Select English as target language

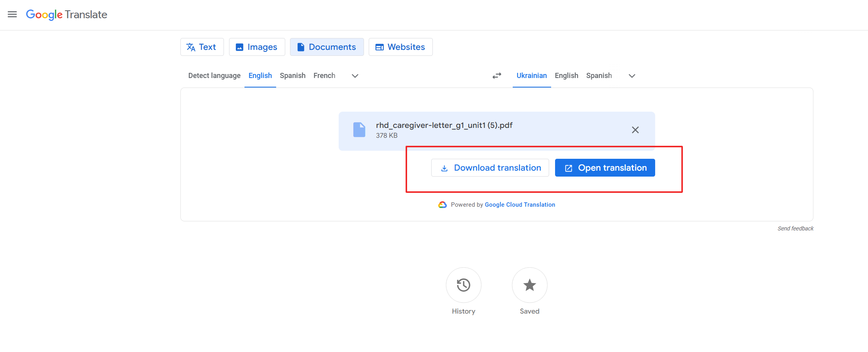(x=567, y=76)
